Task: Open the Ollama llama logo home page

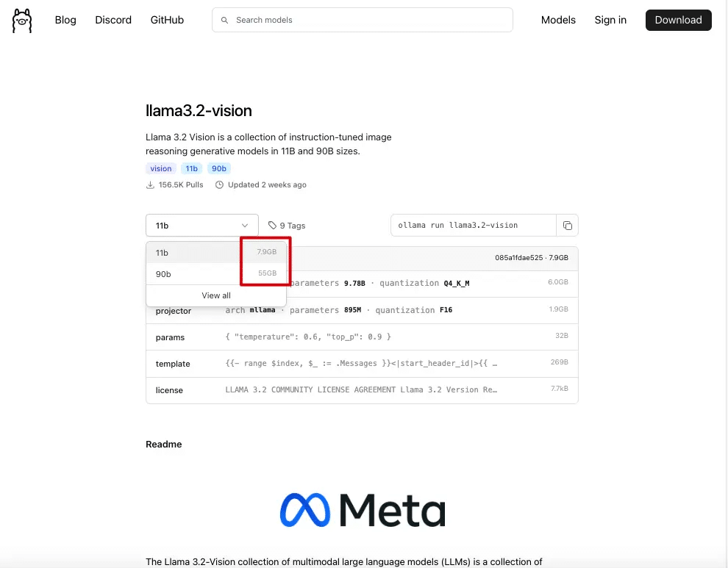Action: pos(22,21)
